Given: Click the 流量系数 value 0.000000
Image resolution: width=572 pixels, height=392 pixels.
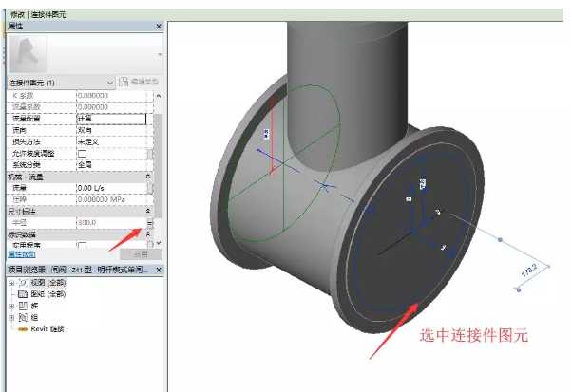Looking at the screenshot, I should [93, 107].
